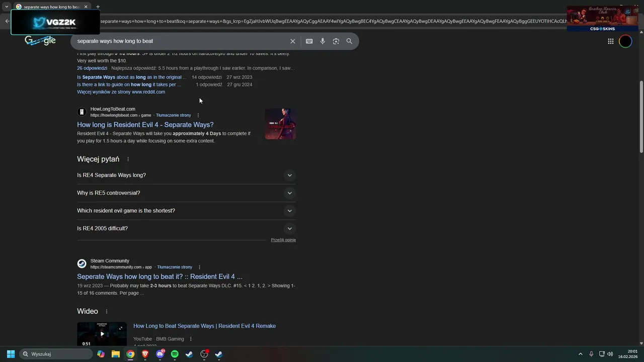This screenshot has width=644, height=362.
Task: Open more options for Steam Community result
Action: click(x=199, y=267)
